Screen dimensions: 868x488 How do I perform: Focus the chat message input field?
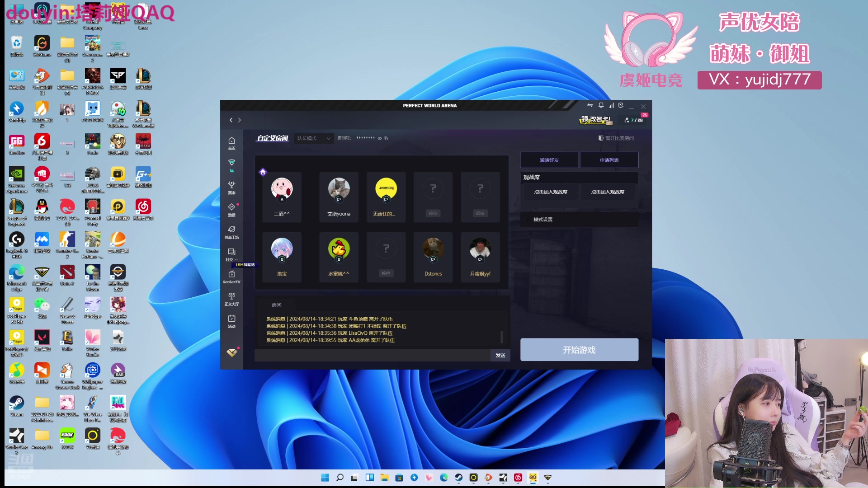[373, 355]
